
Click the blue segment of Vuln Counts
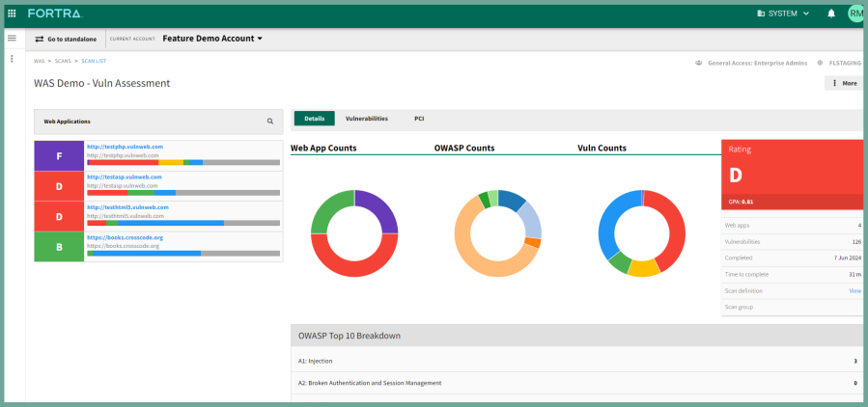[x=610, y=221]
